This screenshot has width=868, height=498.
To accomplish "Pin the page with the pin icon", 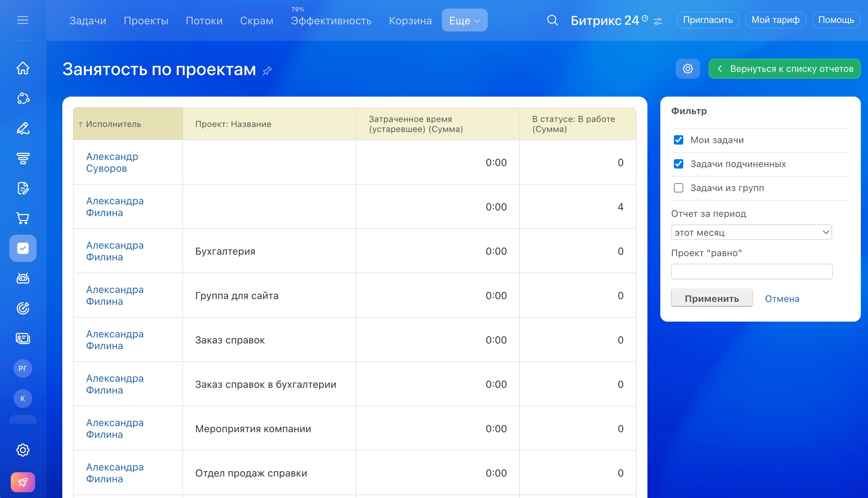I will (x=267, y=71).
